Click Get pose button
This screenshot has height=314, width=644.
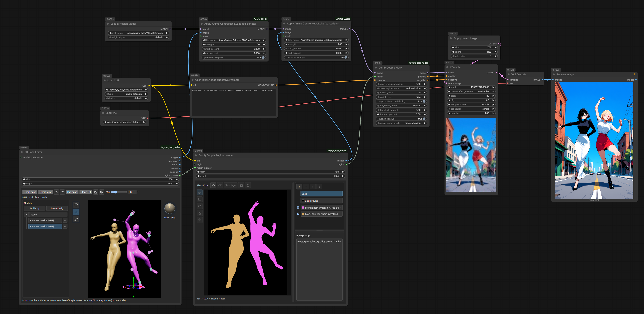(x=72, y=192)
